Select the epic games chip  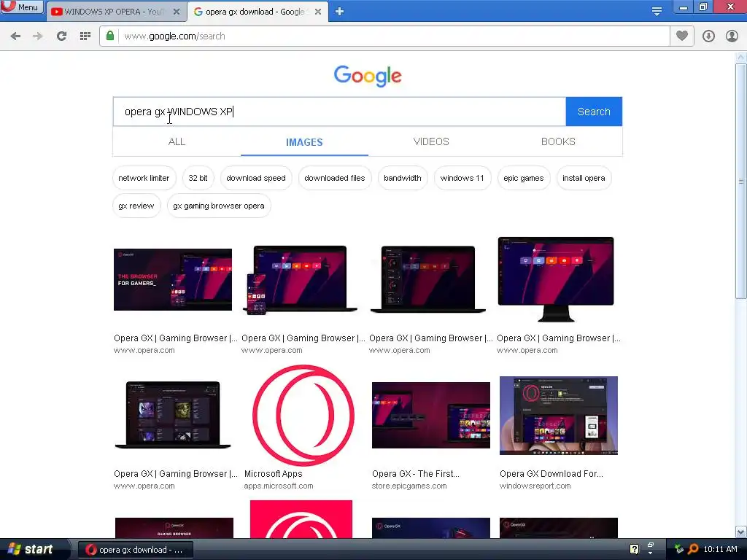coord(524,178)
